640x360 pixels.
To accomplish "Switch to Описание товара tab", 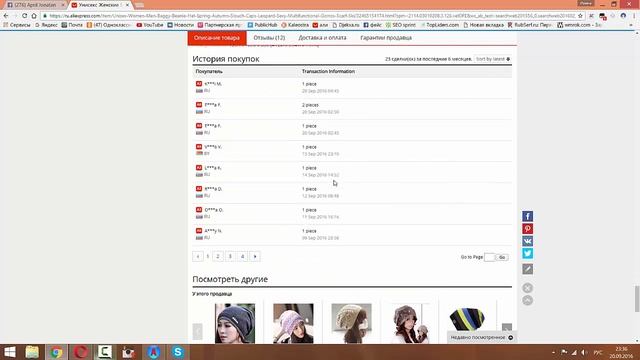I will pos(217,38).
